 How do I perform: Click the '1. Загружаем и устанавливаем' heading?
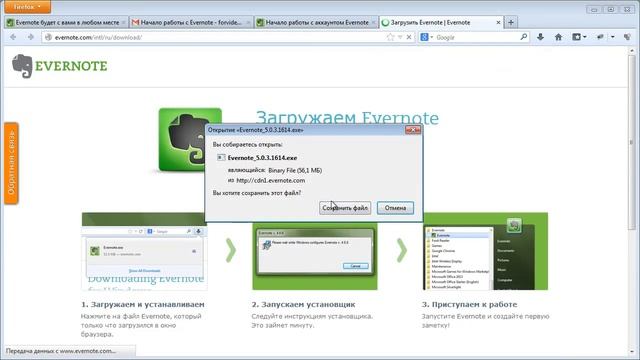[142, 304]
